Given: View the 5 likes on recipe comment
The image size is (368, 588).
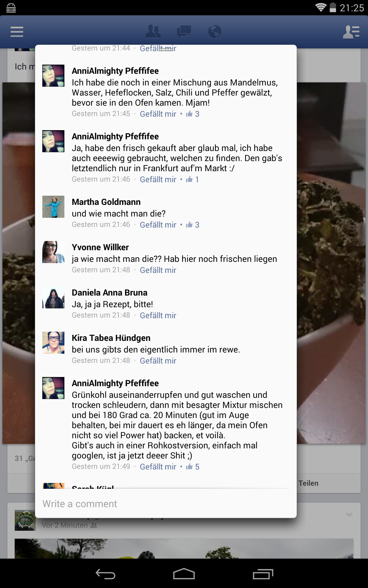Looking at the screenshot, I should click(193, 467).
